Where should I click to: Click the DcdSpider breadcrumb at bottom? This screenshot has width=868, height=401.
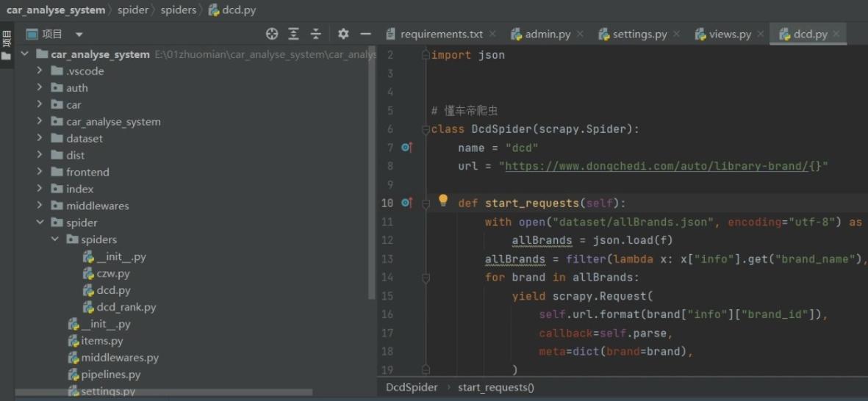click(x=412, y=388)
